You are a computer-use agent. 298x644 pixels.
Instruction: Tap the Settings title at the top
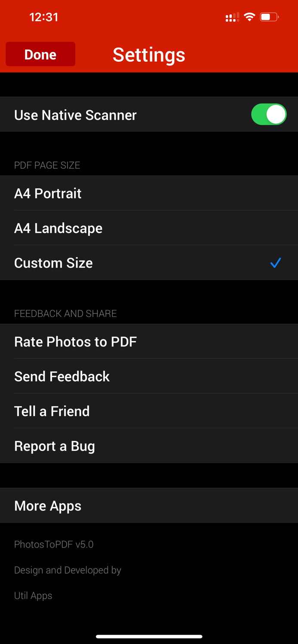149,54
